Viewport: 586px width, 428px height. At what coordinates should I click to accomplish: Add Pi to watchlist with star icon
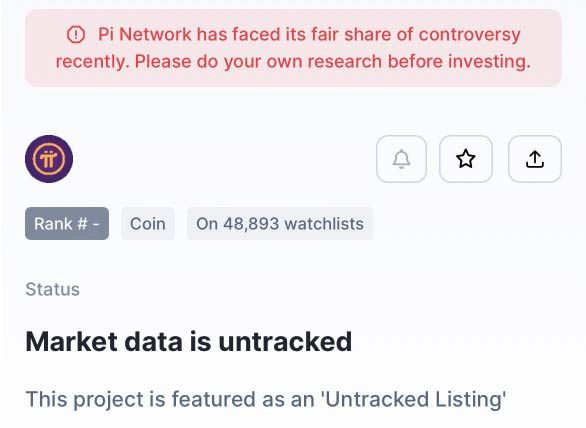pos(466,159)
